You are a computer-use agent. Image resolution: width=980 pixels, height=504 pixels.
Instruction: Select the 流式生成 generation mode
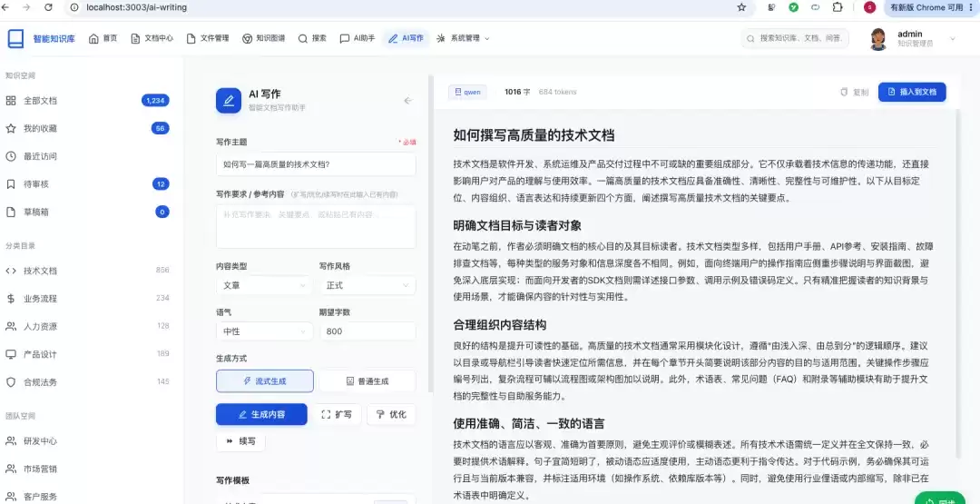tap(265, 380)
